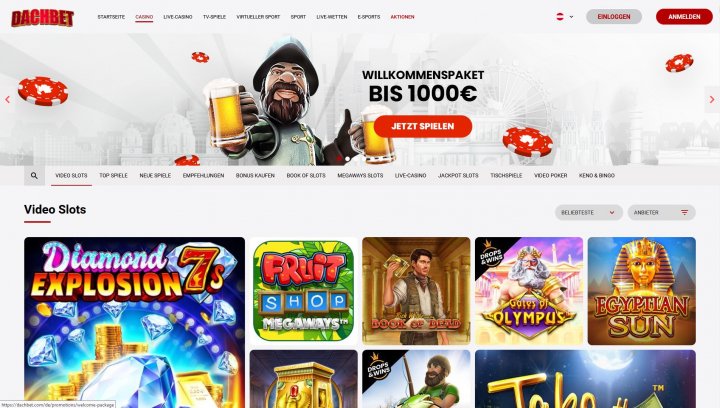Screen dimensions: 720x408
Task: Select the first banner slide dot
Action: pos(339,159)
